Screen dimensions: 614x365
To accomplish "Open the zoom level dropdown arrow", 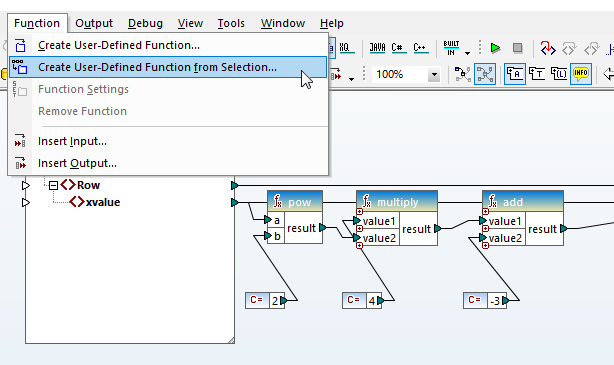I will 434,74.
